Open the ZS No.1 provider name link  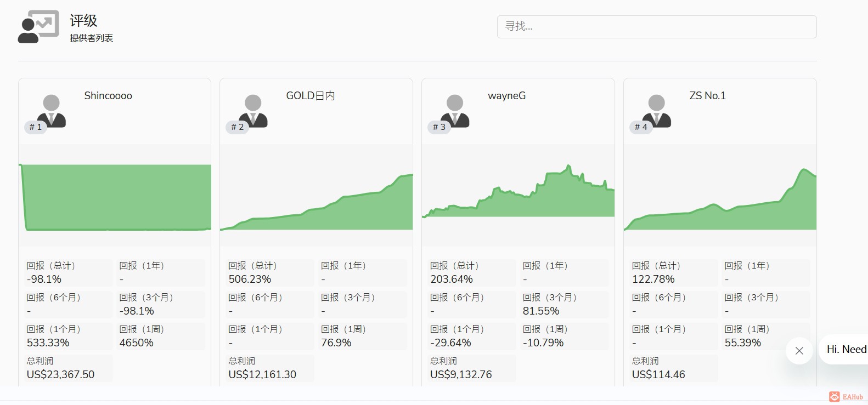coord(708,96)
